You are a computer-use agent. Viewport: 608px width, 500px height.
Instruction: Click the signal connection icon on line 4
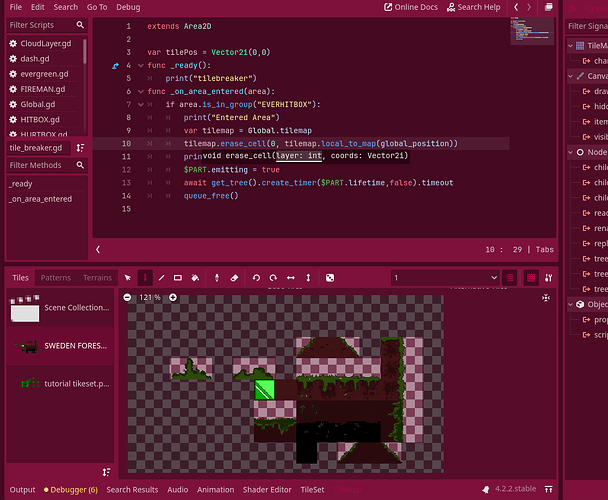click(115, 66)
